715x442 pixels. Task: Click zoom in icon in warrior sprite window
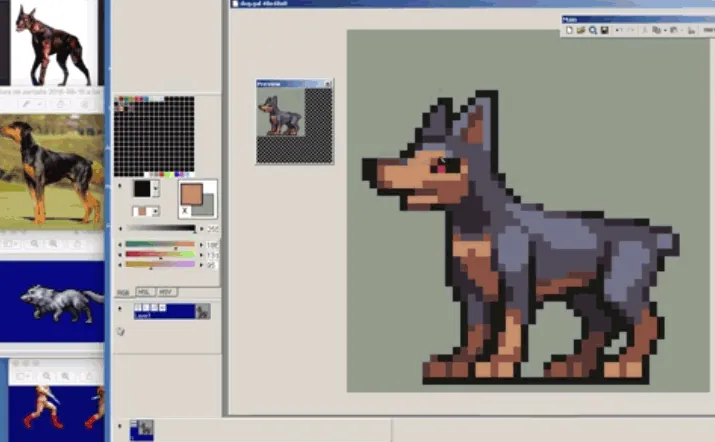pos(66,376)
